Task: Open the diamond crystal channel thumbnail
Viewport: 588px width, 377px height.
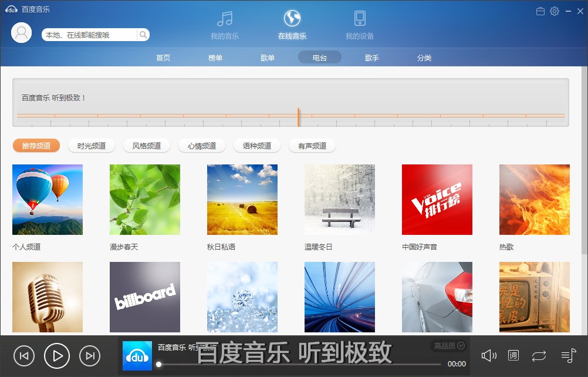Action: coord(242,297)
